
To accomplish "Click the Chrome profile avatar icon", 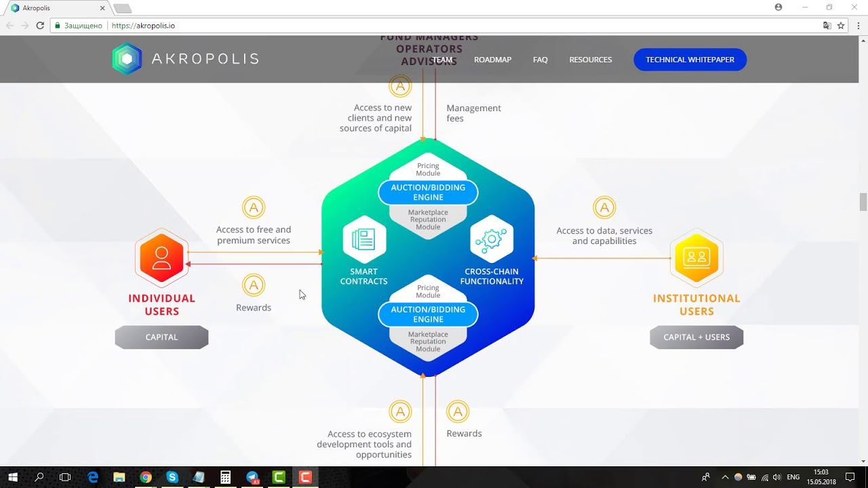I will 778,7.
